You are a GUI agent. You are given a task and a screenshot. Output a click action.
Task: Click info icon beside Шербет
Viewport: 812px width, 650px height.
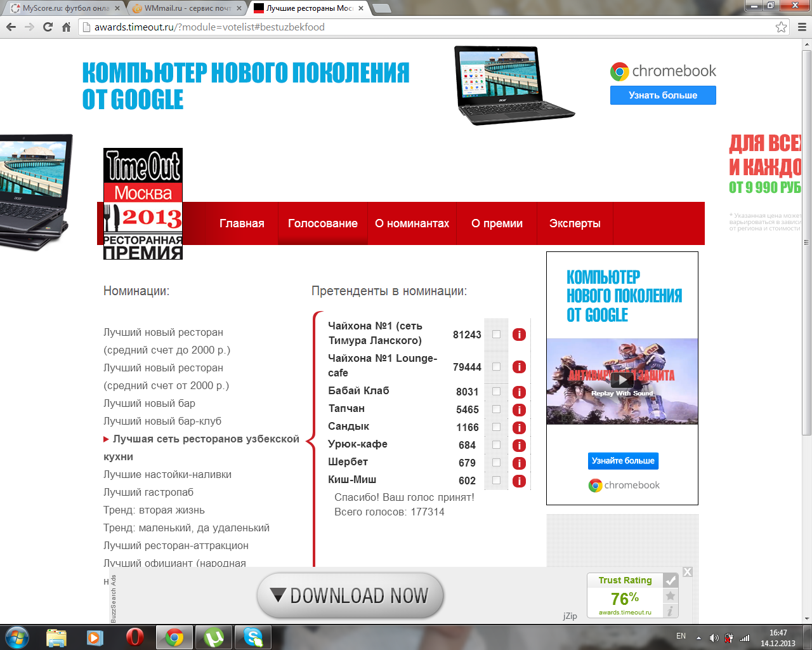[x=519, y=463]
